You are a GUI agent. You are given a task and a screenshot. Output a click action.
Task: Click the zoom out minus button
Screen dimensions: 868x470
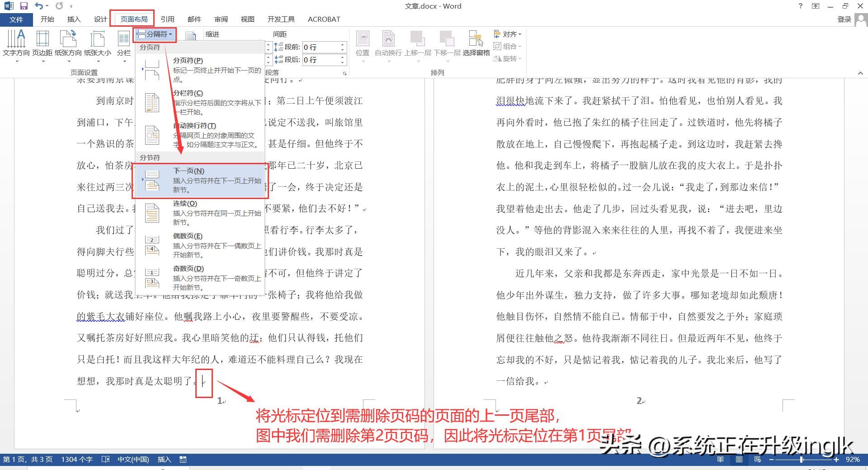pyautogui.click(x=772, y=459)
